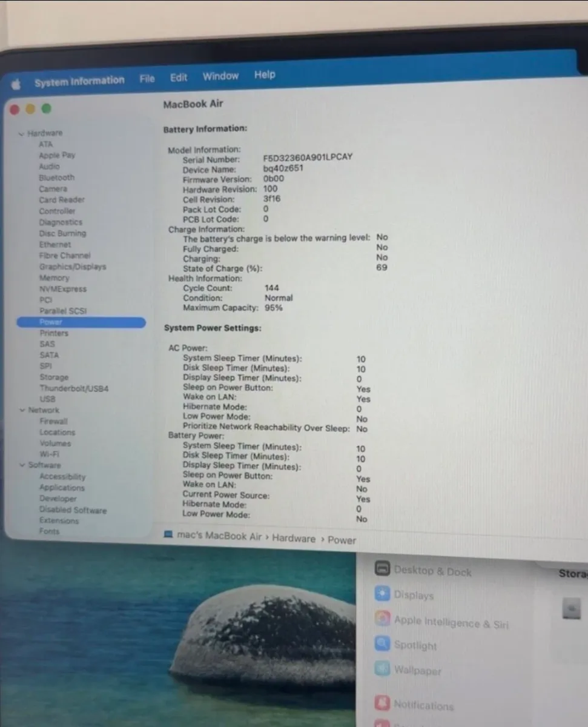
Task: Open Wallpaper in System Settings
Action: [417, 671]
